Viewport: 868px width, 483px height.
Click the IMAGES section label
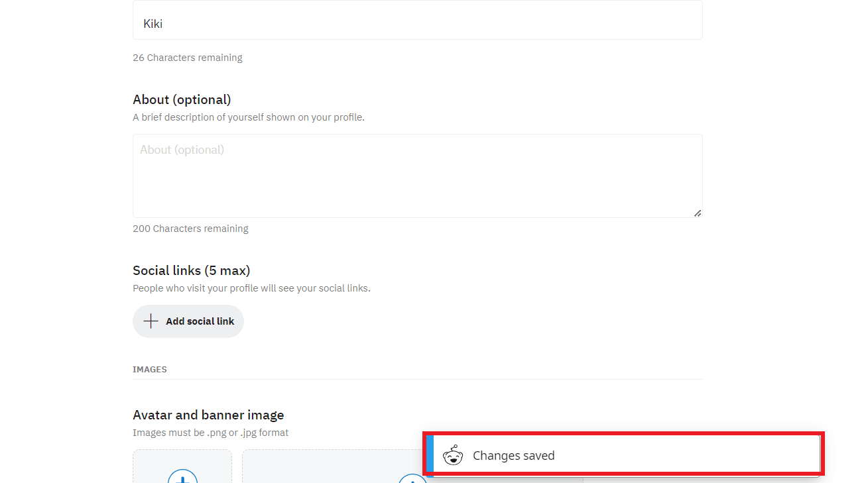point(150,369)
